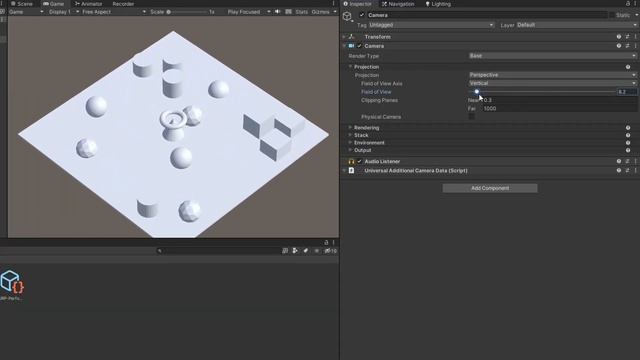
Task: Click the Add Component button
Action: point(490,188)
